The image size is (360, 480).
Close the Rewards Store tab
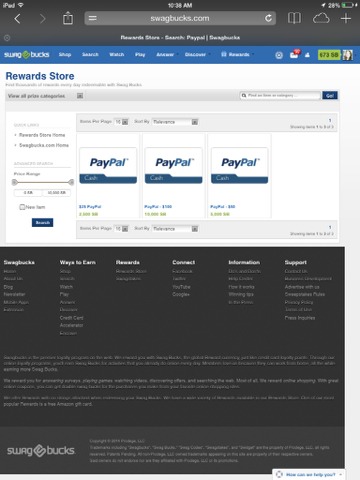coord(7,38)
